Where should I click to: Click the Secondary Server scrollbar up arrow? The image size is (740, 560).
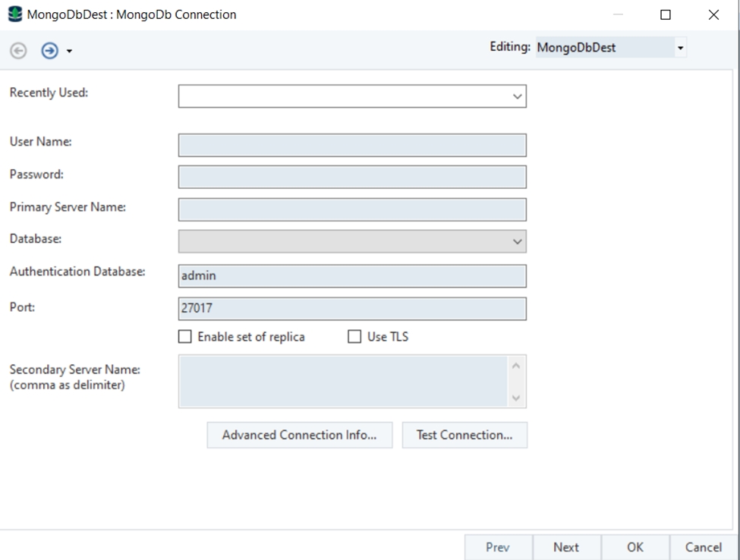[x=516, y=366]
